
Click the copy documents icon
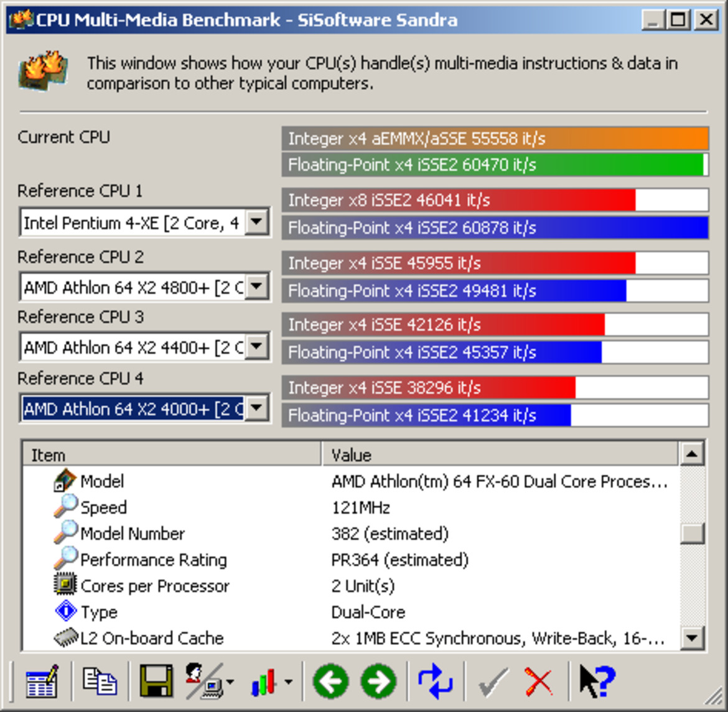click(x=100, y=680)
